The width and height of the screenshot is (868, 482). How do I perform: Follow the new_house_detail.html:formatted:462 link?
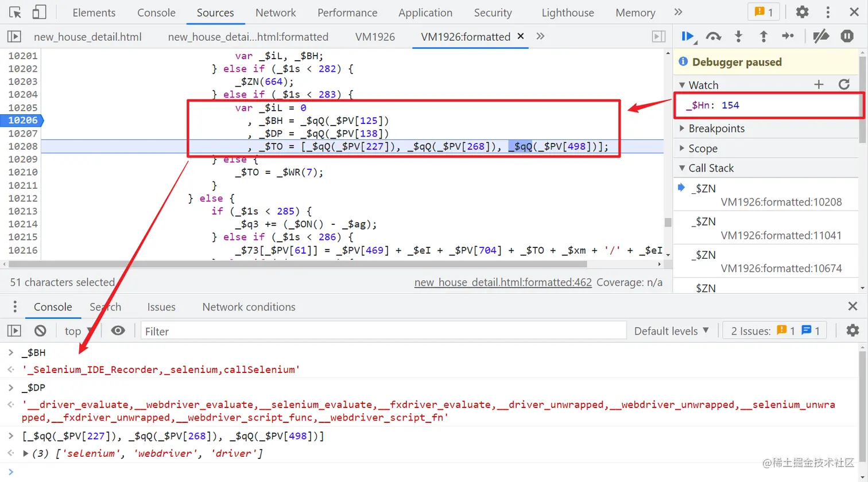click(503, 282)
